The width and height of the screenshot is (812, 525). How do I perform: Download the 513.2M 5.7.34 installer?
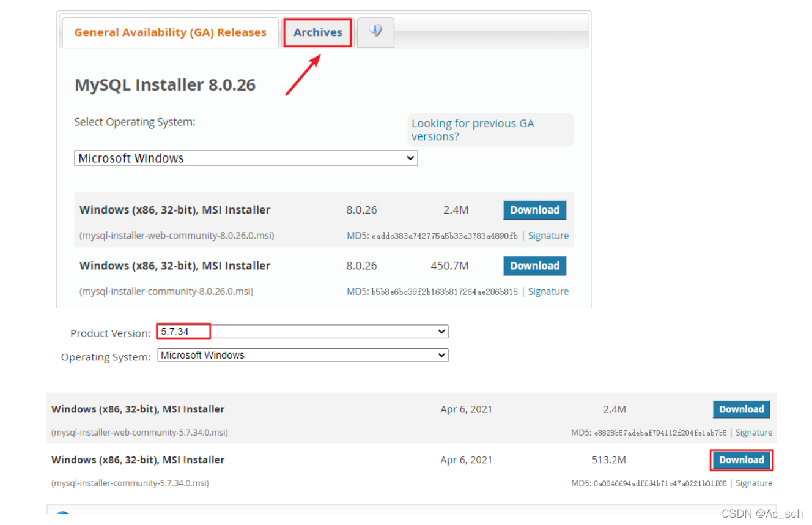pyautogui.click(x=742, y=460)
